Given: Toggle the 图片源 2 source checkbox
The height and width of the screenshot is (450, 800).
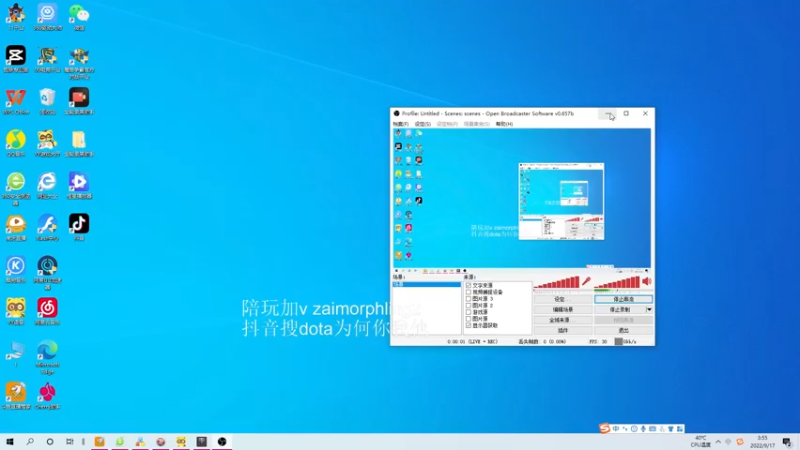Looking at the screenshot, I should [x=468, y=305].
